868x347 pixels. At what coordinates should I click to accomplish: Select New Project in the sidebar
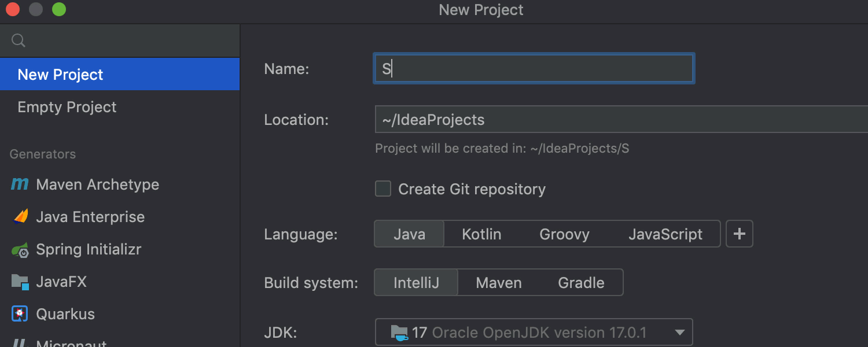[60, 75]
